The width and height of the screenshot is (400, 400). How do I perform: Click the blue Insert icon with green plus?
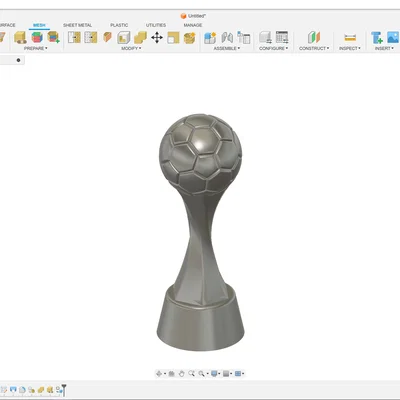point(377,38)
